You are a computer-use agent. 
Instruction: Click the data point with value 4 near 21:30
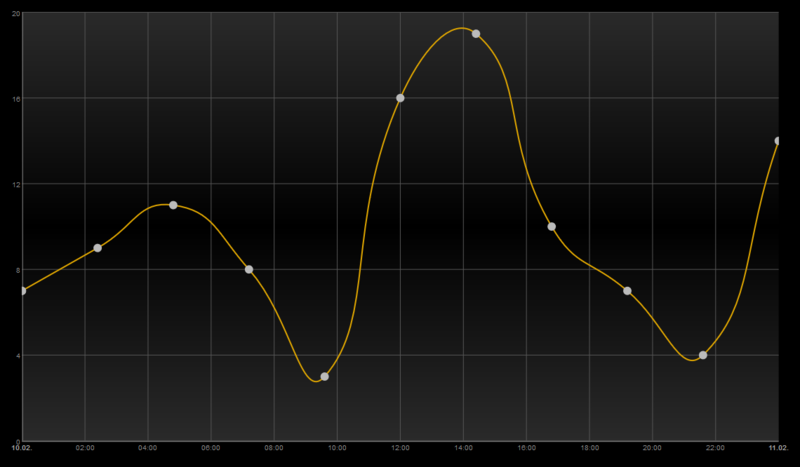point(703,355)
